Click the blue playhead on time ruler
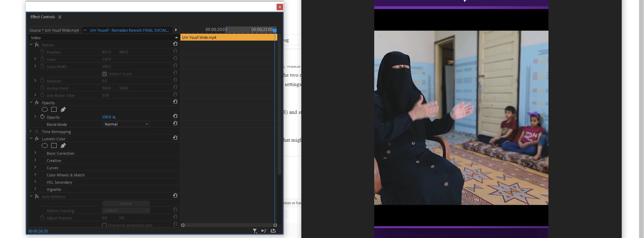 point(275,31)
